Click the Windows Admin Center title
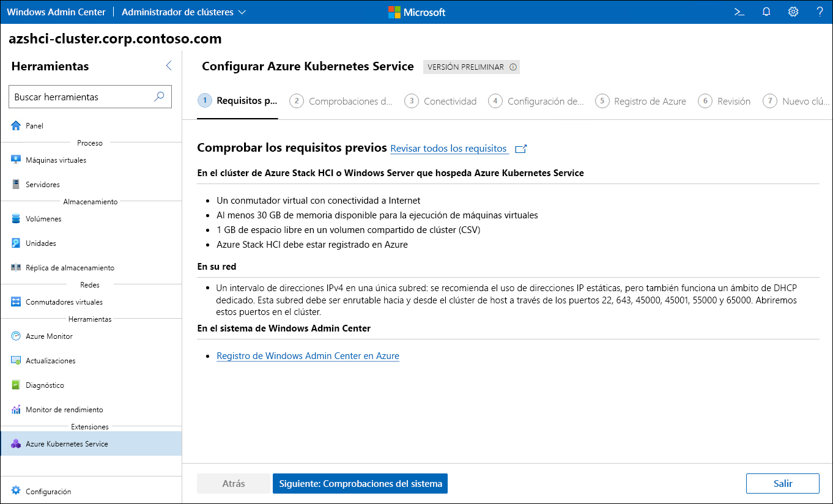The height and width of the screenshot is (504, 833). 56,12
